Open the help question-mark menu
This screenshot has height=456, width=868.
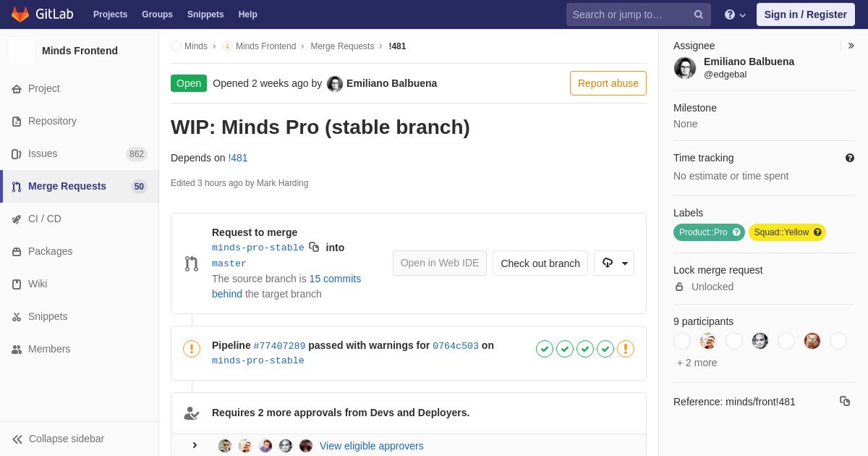(x=735, y=14)
